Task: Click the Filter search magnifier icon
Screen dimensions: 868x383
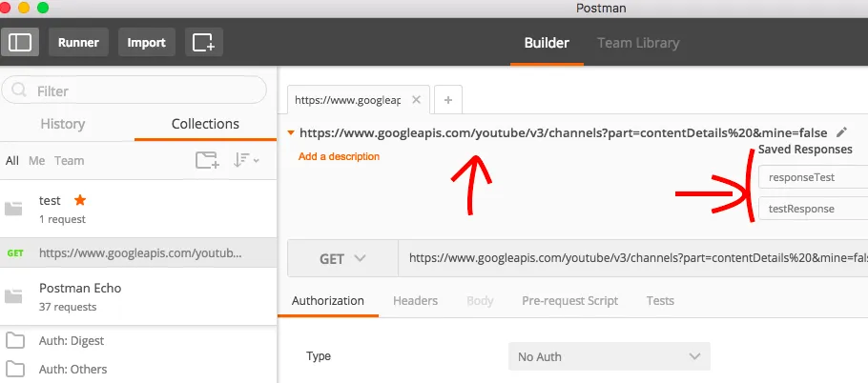Action: (19, 91)
